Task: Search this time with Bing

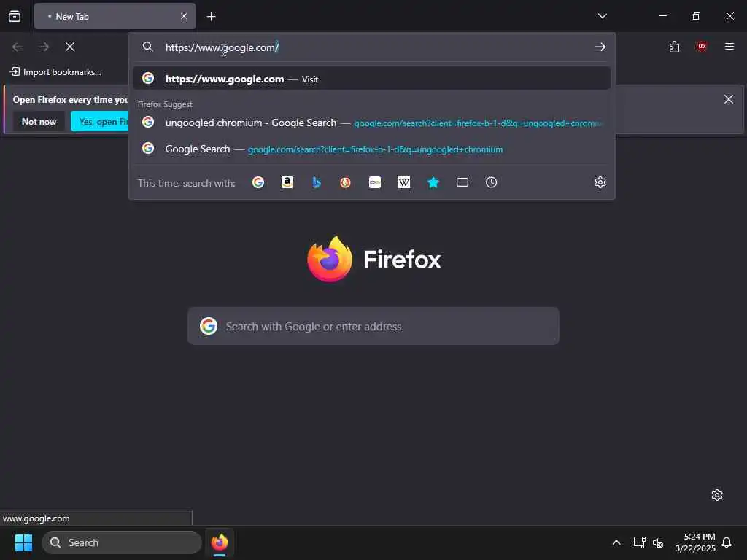Action: [x=317, y=182]
